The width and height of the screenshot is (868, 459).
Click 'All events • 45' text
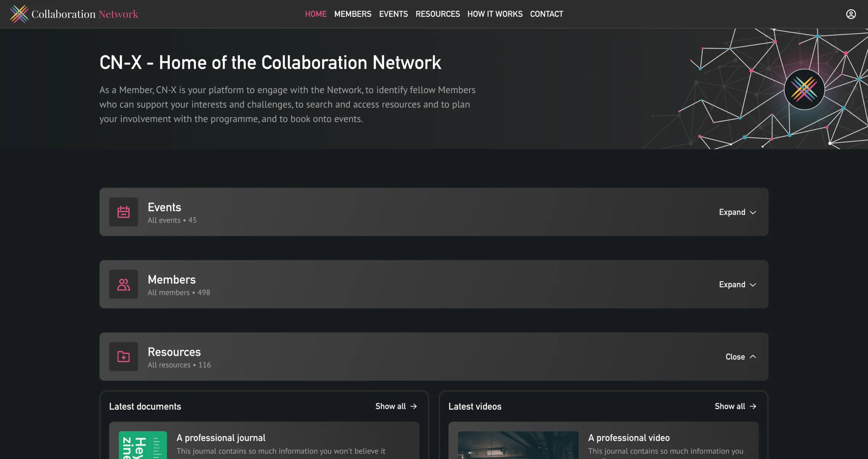pyautogui.click(x=172, y=220)
